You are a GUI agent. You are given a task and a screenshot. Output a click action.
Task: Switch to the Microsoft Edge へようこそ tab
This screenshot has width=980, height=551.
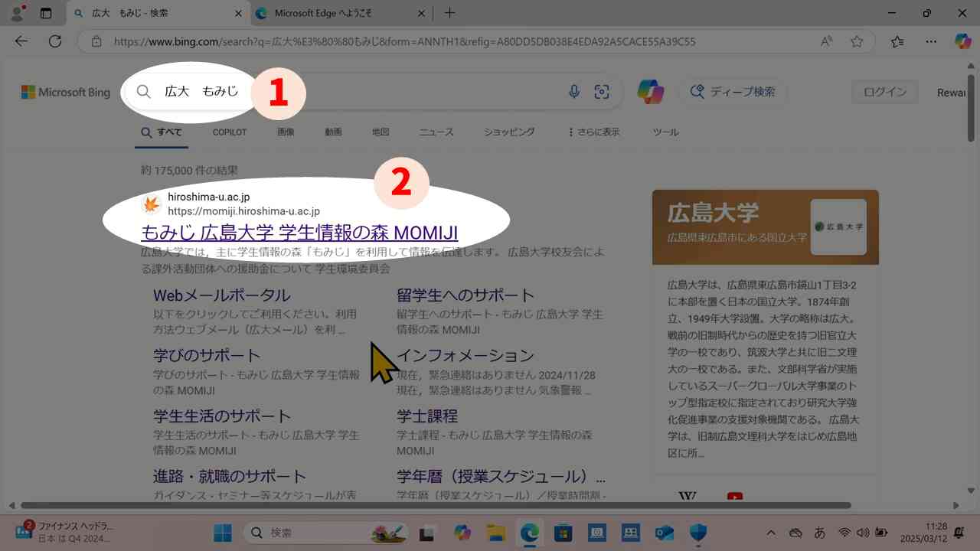tap(338, 13)
